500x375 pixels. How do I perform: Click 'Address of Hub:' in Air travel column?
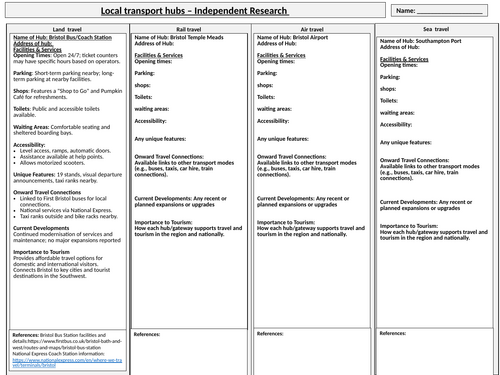(x=277, y=43)
